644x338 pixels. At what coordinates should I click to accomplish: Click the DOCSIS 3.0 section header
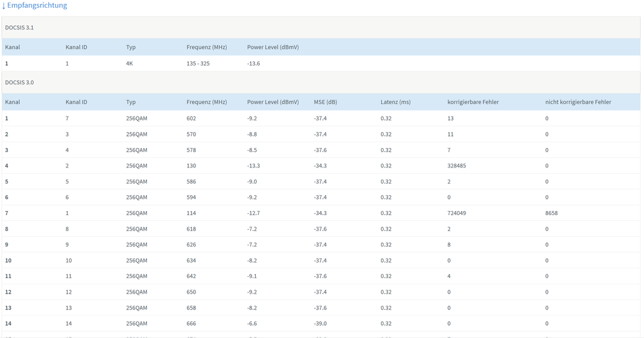click(21, 82)
